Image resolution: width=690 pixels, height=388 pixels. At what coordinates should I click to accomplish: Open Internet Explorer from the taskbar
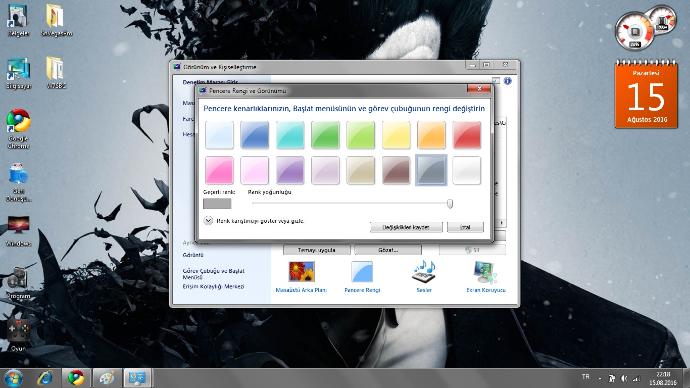tap(45, 378)
